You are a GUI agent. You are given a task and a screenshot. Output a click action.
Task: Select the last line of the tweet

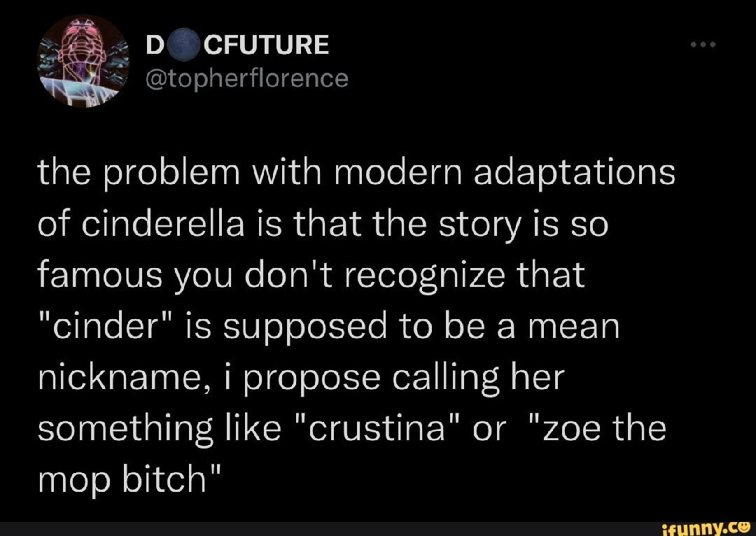tap(129, 479)
